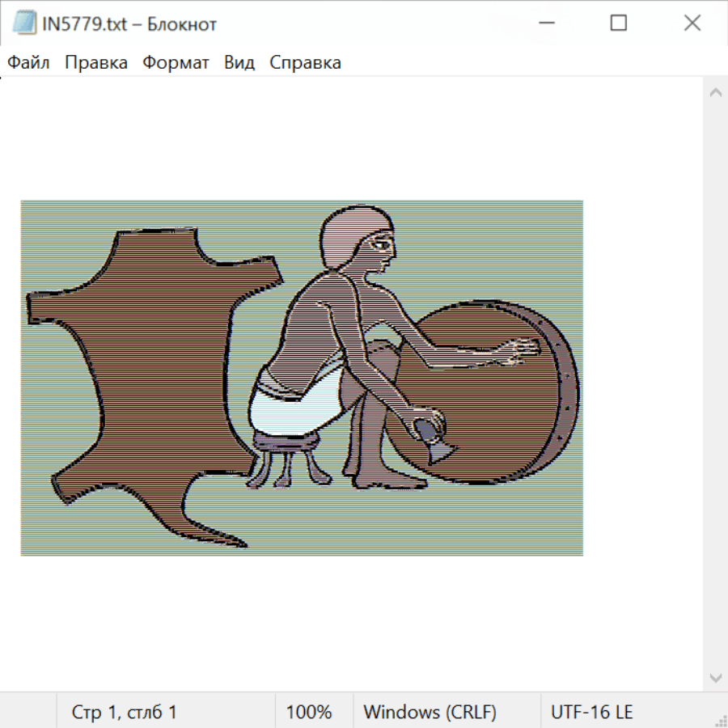728x728 pixels.
Task: Click the scrollbar up arrow
Action: tap(715, 92)
